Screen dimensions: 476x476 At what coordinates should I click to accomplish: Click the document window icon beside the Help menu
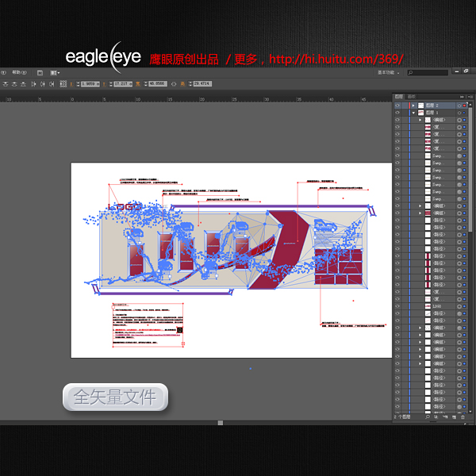40,72
